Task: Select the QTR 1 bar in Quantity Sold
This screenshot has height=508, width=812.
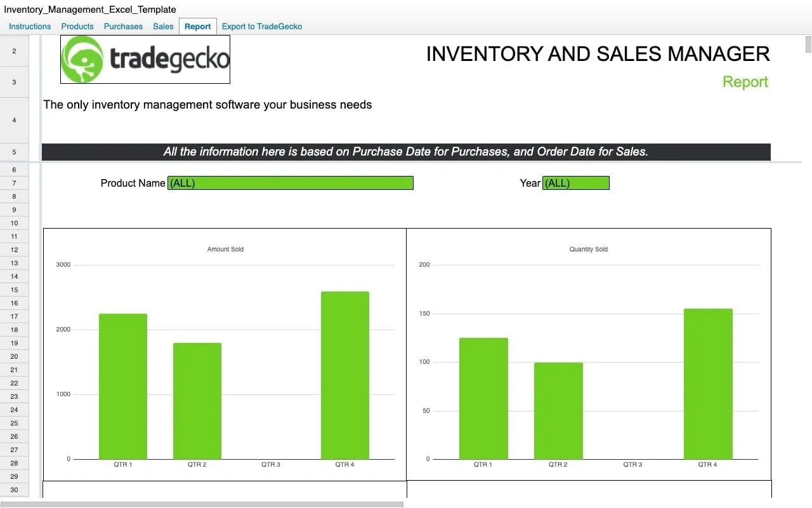Action: [483, 397]
